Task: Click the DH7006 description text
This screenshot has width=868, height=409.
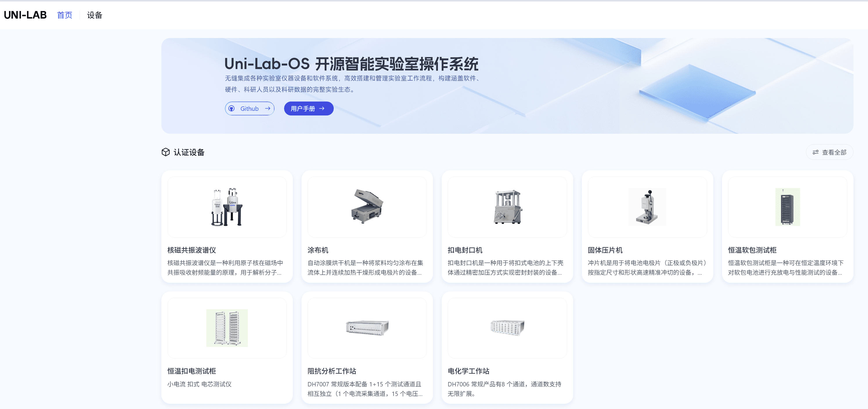Action: click(504, 389)
